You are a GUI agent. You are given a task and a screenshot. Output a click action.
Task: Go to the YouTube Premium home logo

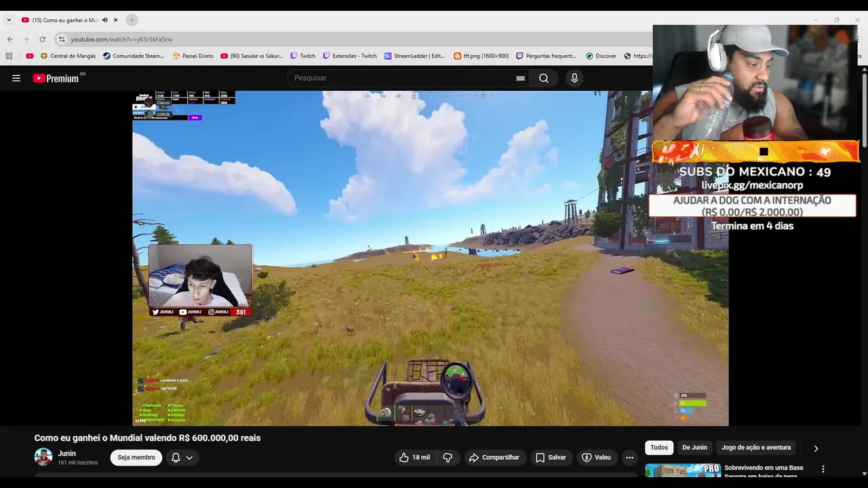[56, 78]
